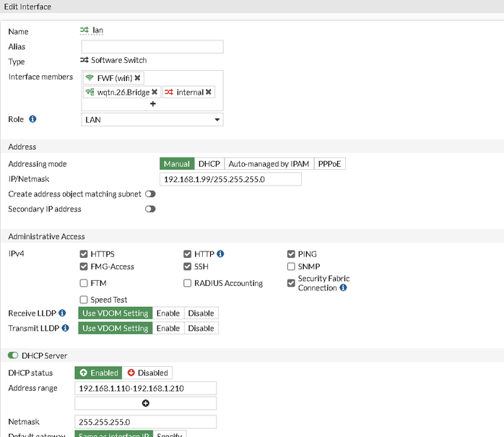Click the Role info icon
Viewport: 504px width, 437px height.
[x=32, y=119]
